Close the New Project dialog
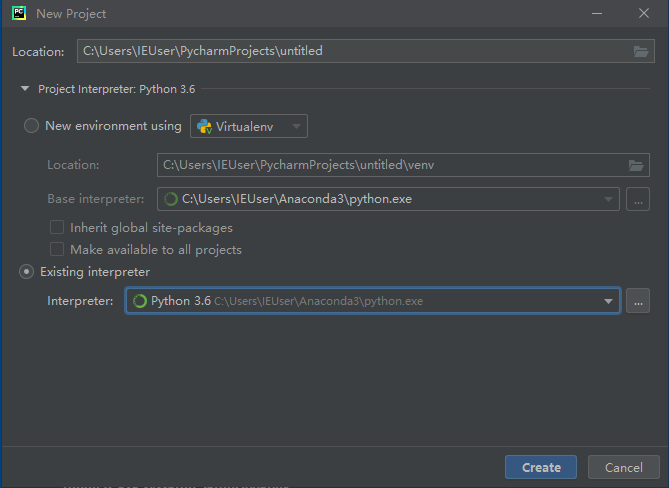Image resolution: width=669 pixels, height=488 pixels. point(644,14)
